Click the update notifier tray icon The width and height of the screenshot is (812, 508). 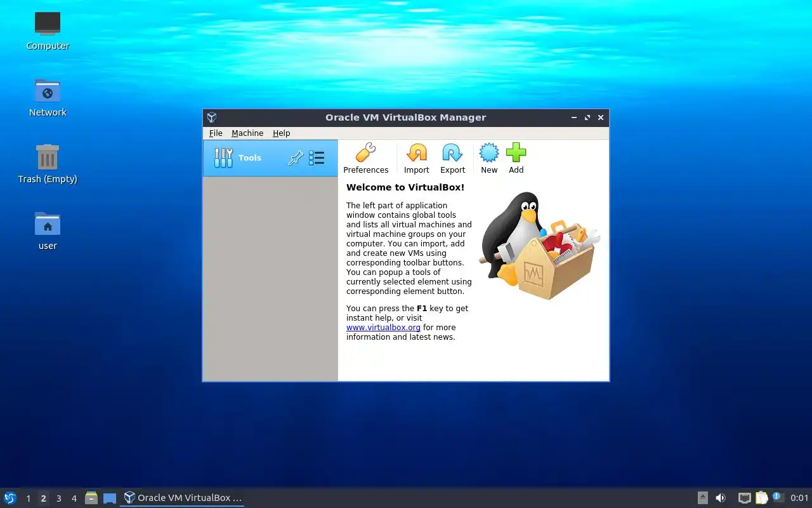pyautogui.click(x=778, y=498)
